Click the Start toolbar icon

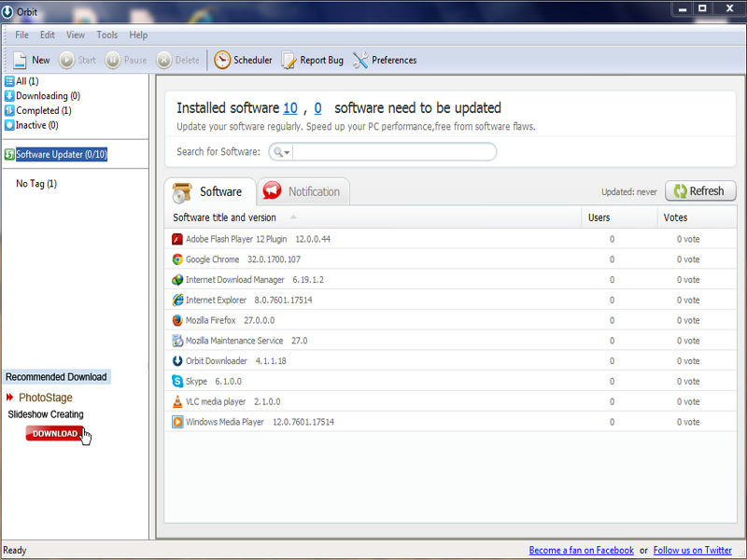[x=66, y=61]
